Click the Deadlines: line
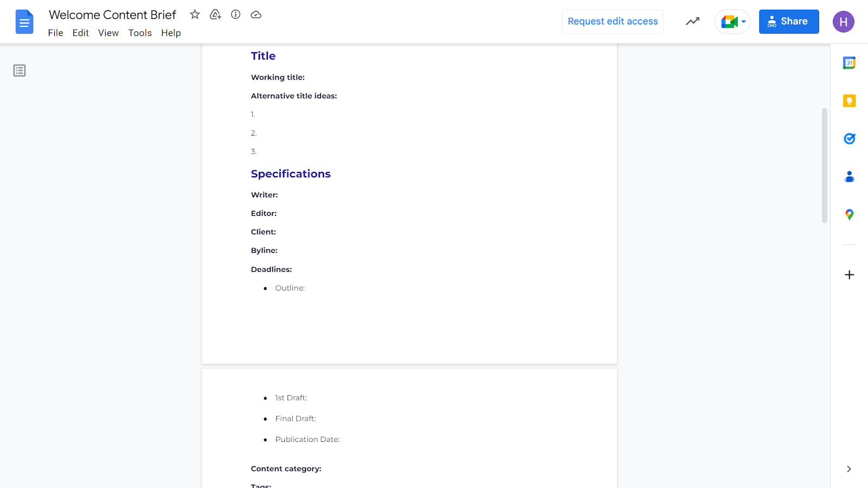Screen dimensions: 868x488 271,269
